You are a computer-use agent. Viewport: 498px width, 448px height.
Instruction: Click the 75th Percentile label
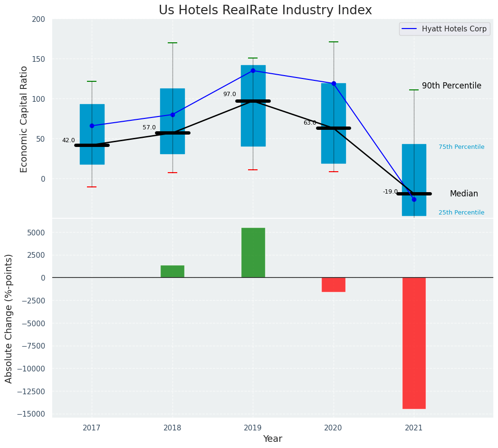tap(461, 147)
